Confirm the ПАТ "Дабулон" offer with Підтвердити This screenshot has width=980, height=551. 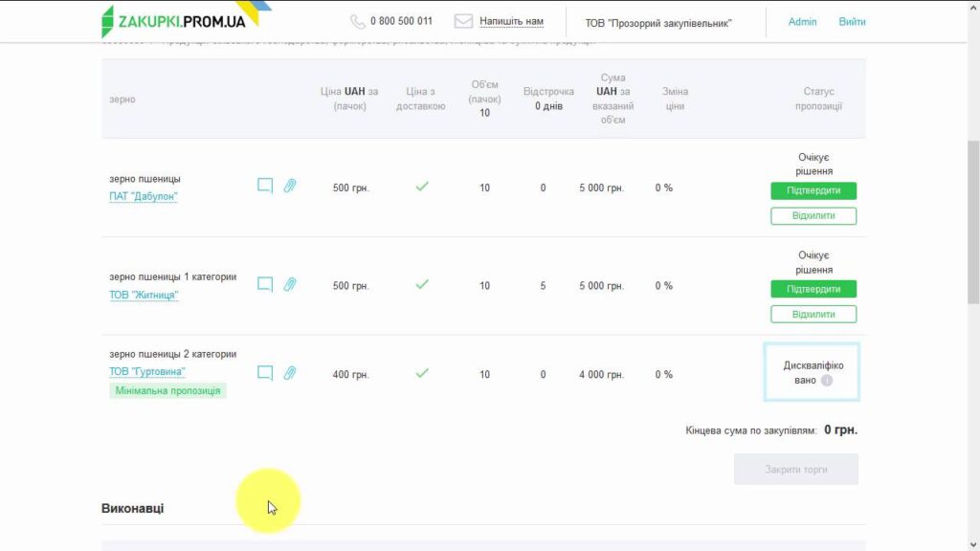[x=813, y=190]
